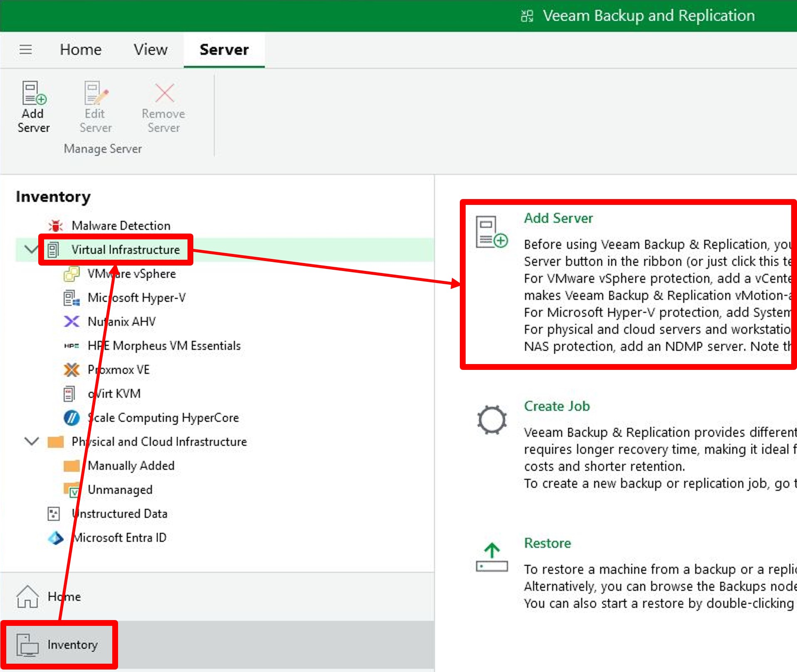Click the large Add Server icon in pane
The image size is (797, 672).
point(492,232)
